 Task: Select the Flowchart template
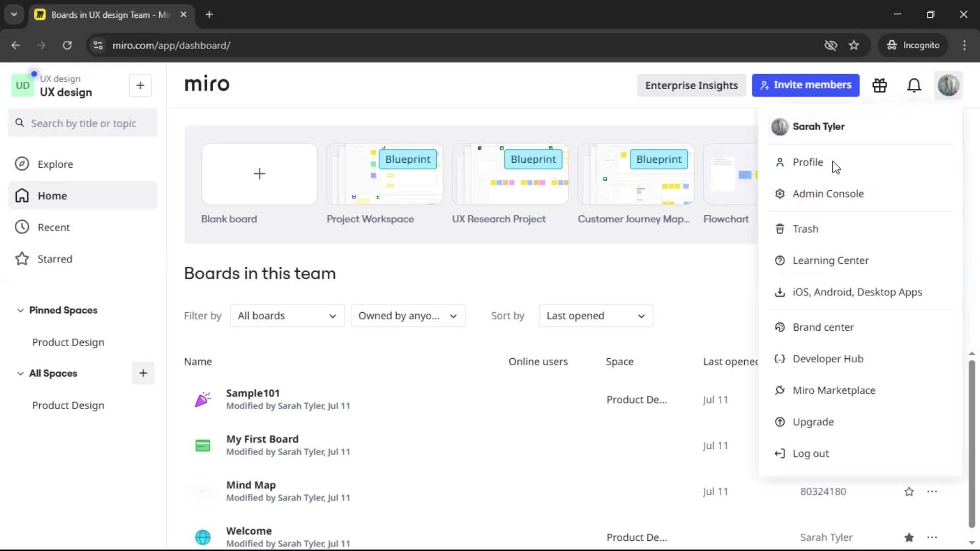730,174
